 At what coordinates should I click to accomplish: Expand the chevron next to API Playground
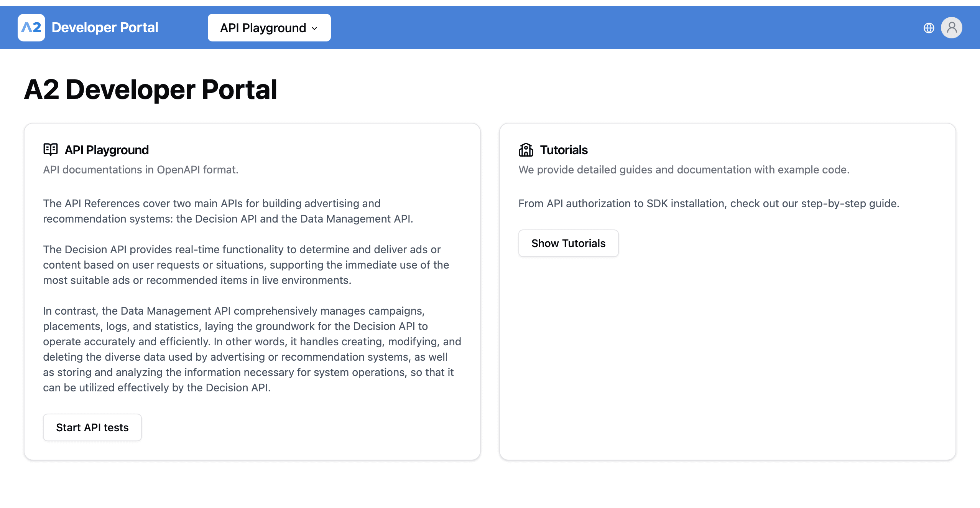click(314, 28)
